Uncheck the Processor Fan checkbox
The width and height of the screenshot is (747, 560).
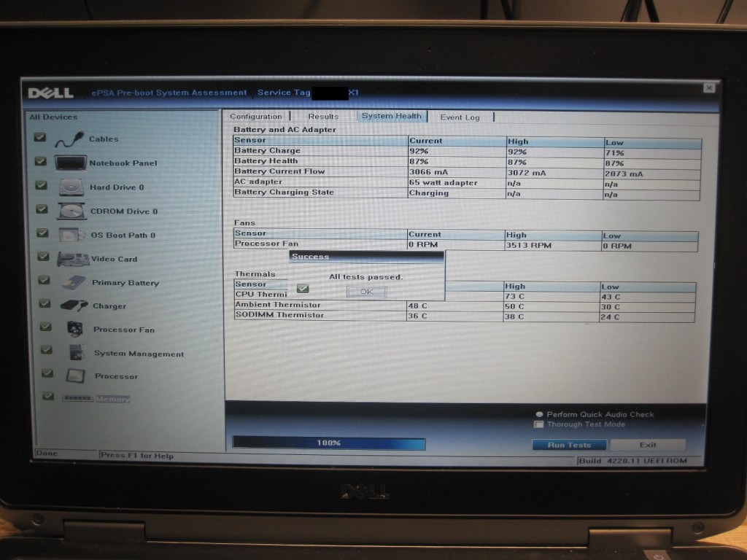(x=46, y=327)
